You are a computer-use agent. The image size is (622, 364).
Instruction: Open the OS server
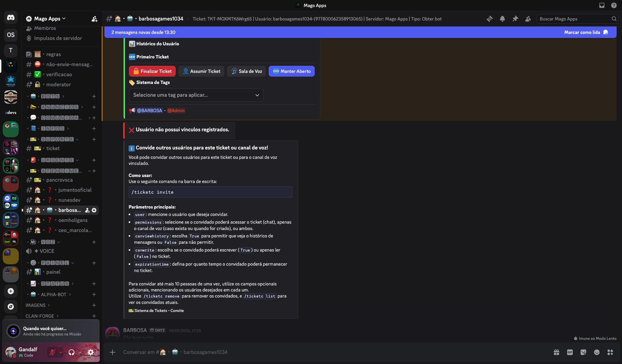tap(11, 35)
